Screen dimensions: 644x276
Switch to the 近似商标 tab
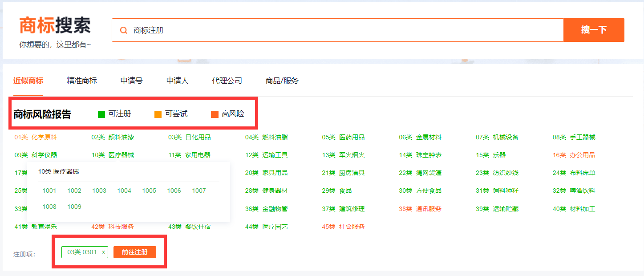(28, 81)
